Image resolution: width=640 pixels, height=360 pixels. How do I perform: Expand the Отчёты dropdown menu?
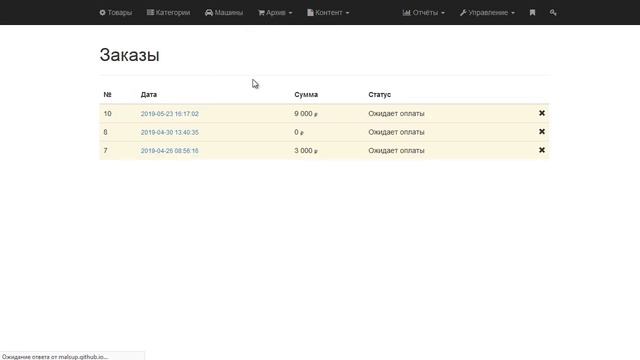pyautogui.click(x=424, y=13)
